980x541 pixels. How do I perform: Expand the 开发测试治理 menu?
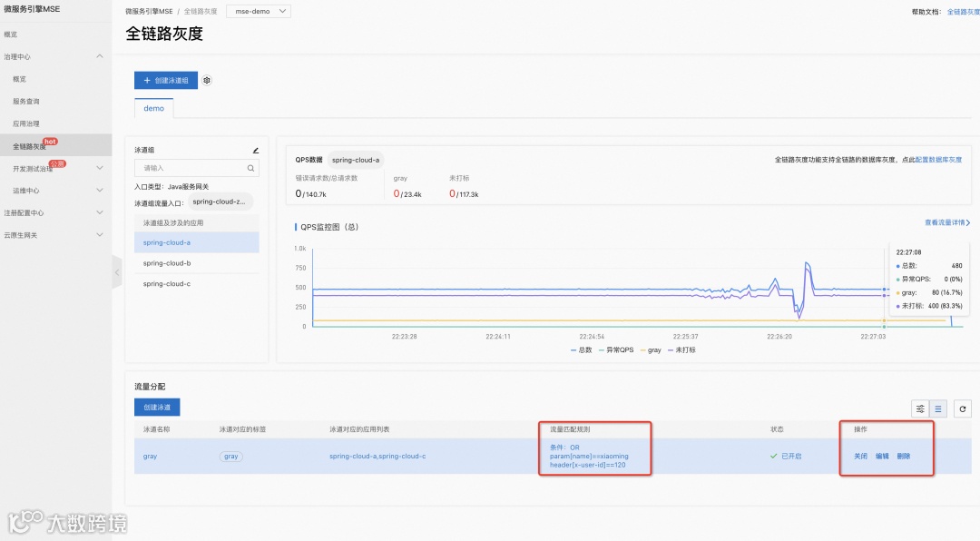[x=100, y=168]
